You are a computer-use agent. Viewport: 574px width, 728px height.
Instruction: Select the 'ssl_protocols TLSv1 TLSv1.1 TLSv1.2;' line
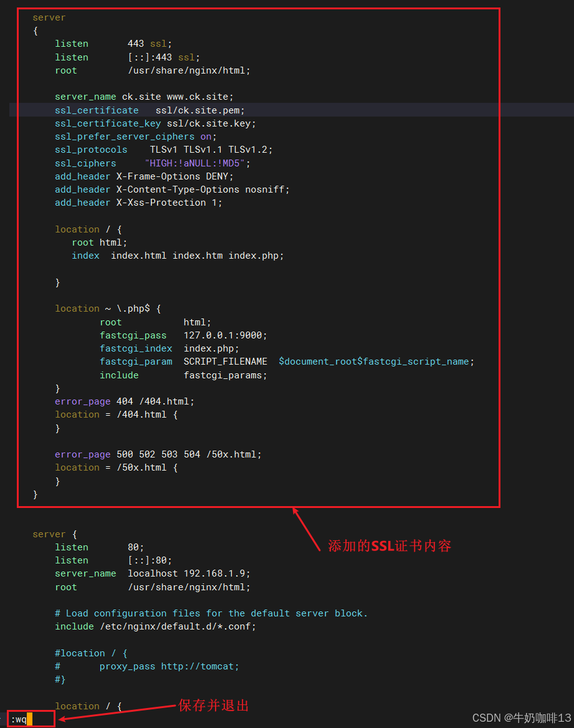tap(163, 150)
